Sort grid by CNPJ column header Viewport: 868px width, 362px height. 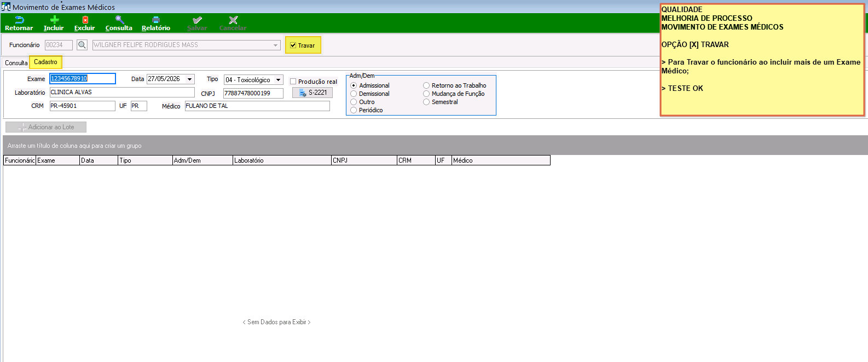point(364,160)
